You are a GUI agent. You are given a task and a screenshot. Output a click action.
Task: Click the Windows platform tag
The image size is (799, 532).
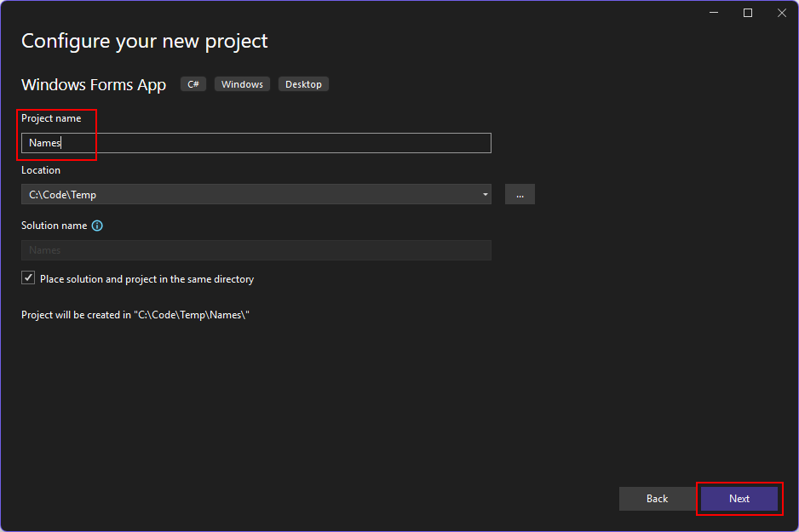[x=242, y=83]
